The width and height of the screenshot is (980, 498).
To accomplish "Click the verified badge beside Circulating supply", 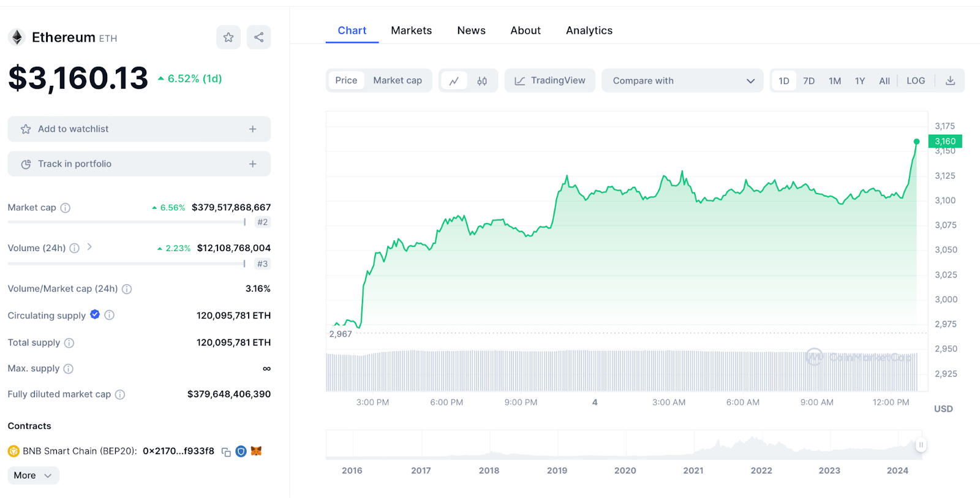I will 95,314.
